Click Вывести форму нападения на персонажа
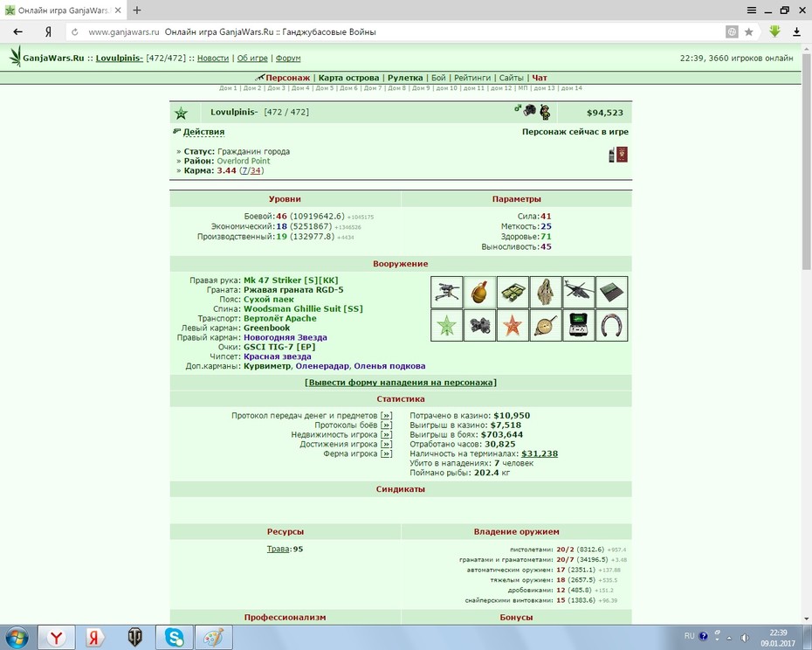The image size is (812, 650). (400, 383)
